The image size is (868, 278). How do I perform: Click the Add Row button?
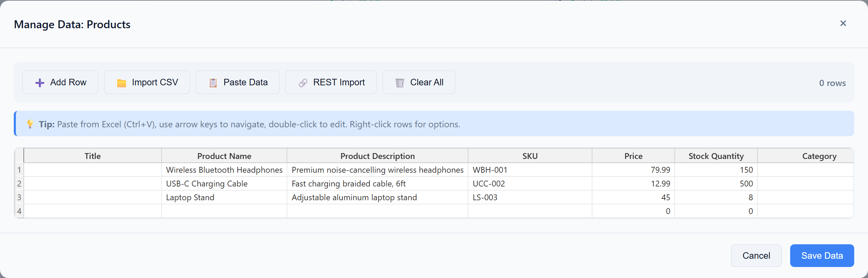tap(60, 82)
